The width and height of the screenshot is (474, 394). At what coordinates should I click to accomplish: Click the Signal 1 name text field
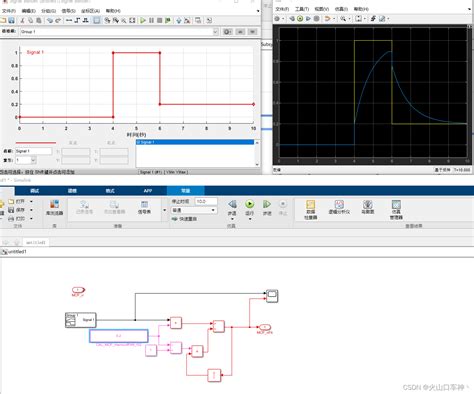point(33,151)
